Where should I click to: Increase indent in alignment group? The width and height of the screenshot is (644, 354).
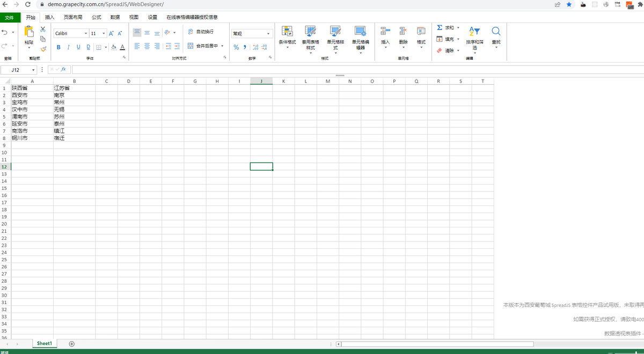[177, 47]
